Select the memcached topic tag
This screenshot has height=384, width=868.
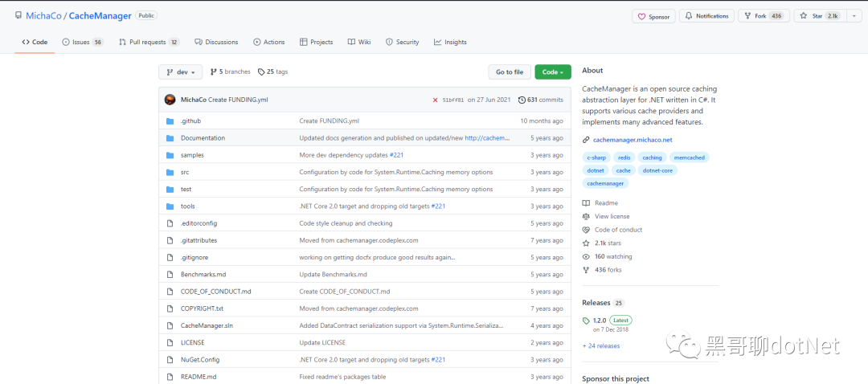690,157
